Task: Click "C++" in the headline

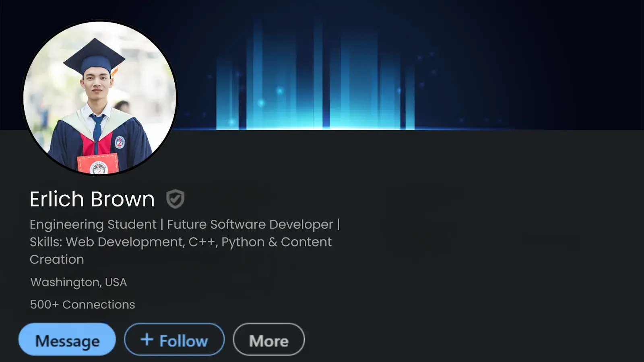Action: (202, 242)
